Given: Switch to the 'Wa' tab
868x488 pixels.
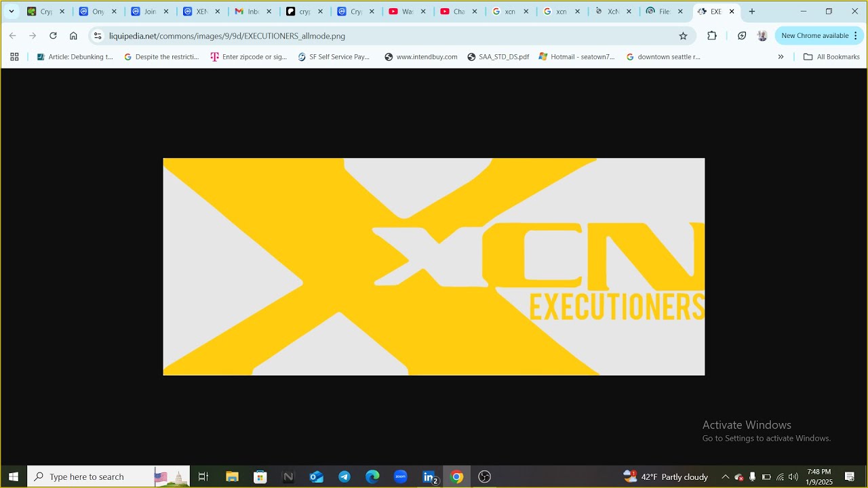Looking at the screenshot, I should click(407, 12).
